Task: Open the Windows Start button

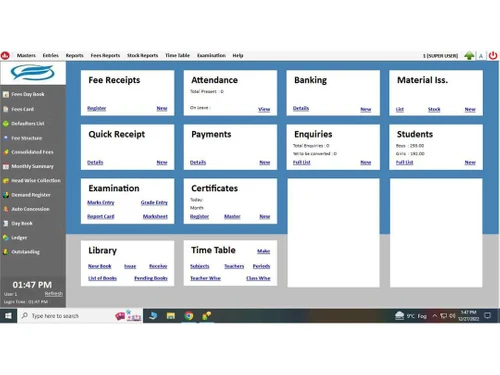Action: [8, 316]
